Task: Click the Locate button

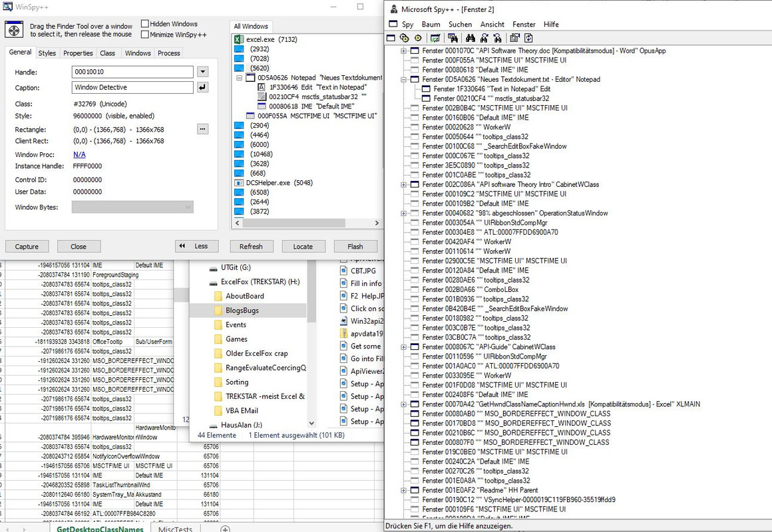Action: (x=303, y=247)
